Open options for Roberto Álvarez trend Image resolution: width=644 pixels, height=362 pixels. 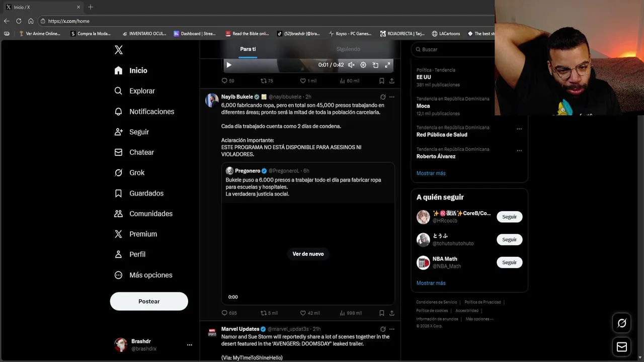519,150
